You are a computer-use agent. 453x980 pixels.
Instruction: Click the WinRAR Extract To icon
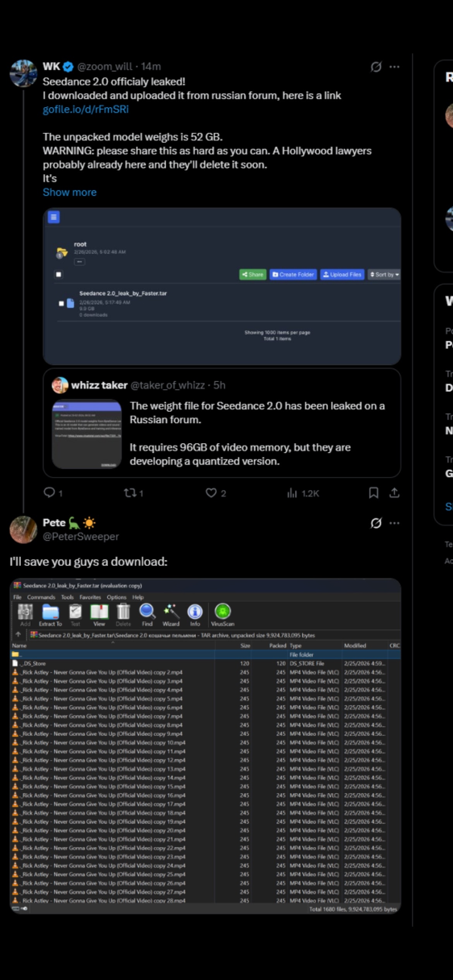point(50,614)
